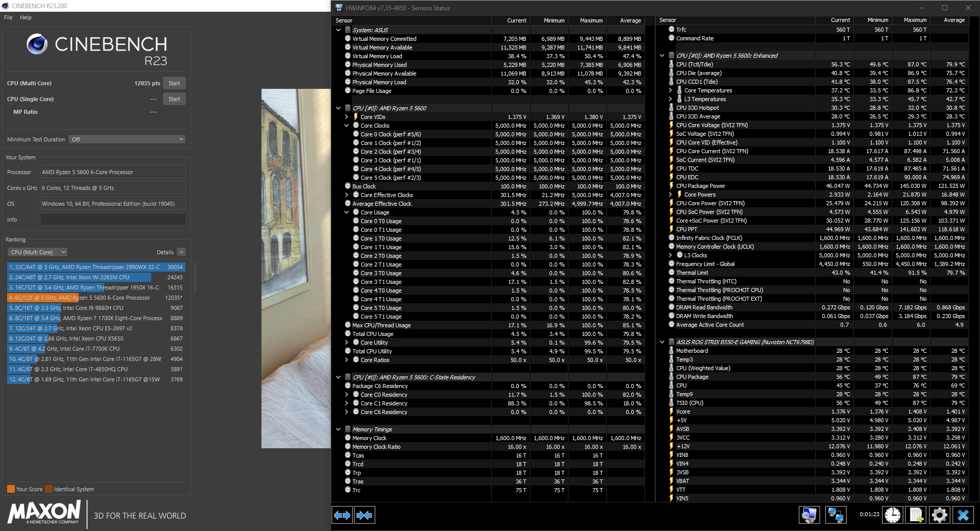
Task: Click the thermometer icon beside CPU IOD Hotspot
Action: click(x=671, y=108)
